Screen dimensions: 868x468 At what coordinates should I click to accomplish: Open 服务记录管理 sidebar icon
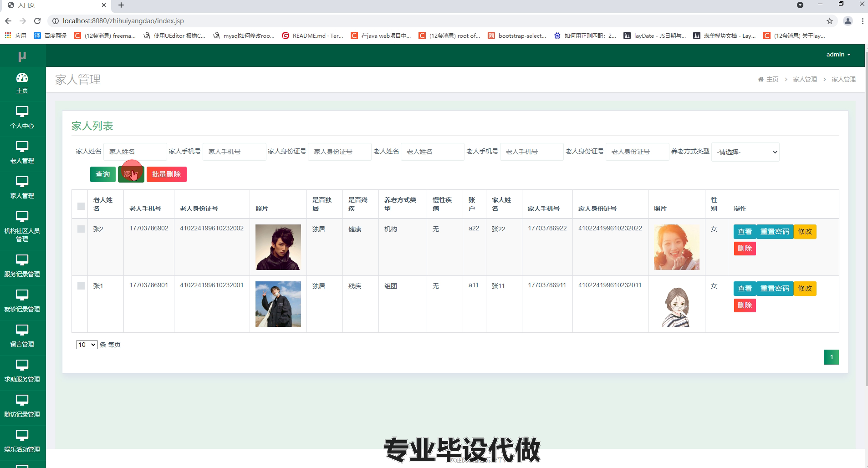coord(22,260)
